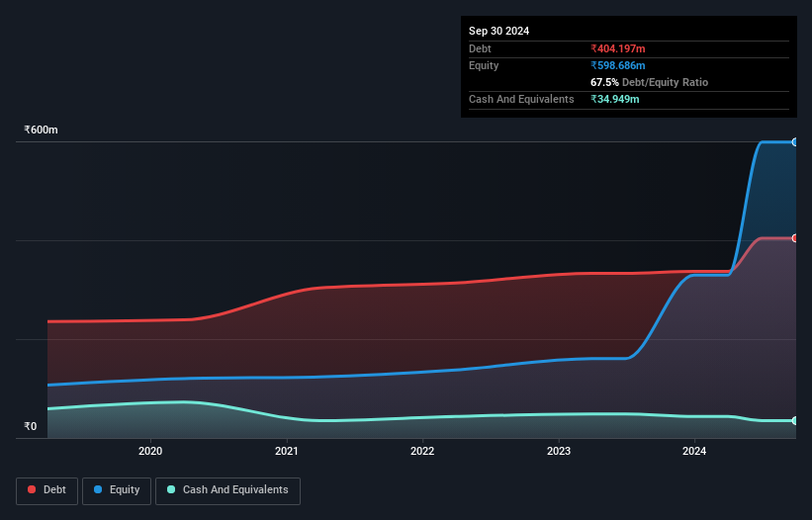Click the Sep 30 2024 tooltip date
This screenshot has width=812, height=520.
coord(498,31)
